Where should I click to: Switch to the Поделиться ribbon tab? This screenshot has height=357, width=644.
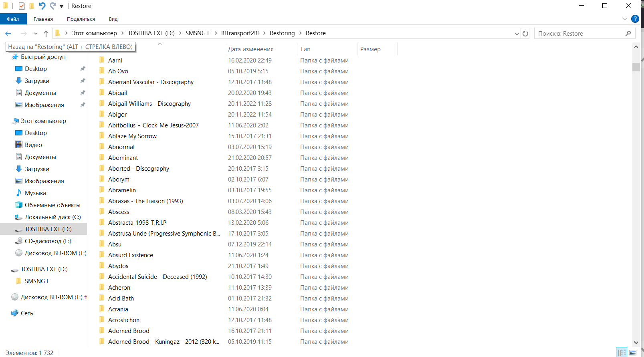point(81,19)
